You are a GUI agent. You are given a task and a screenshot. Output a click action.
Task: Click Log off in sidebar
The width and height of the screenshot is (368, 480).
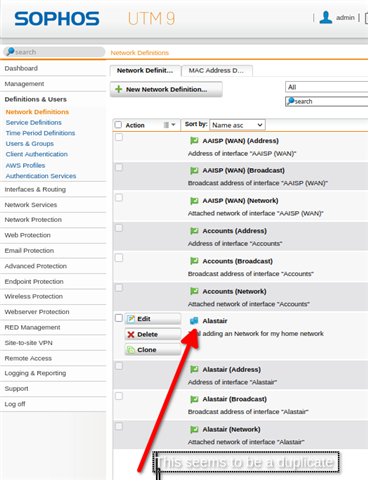coord(15,404)
